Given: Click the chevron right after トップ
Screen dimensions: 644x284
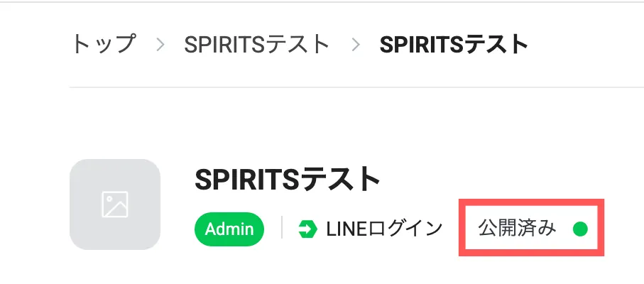Looking at the screenshot, I should [x=160, y=45].
